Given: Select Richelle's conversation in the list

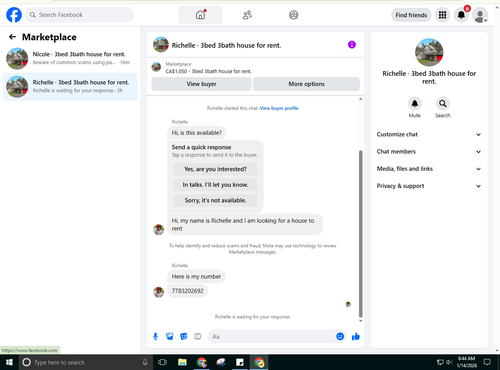Looking at the screenshot, I should click(70, 87).
